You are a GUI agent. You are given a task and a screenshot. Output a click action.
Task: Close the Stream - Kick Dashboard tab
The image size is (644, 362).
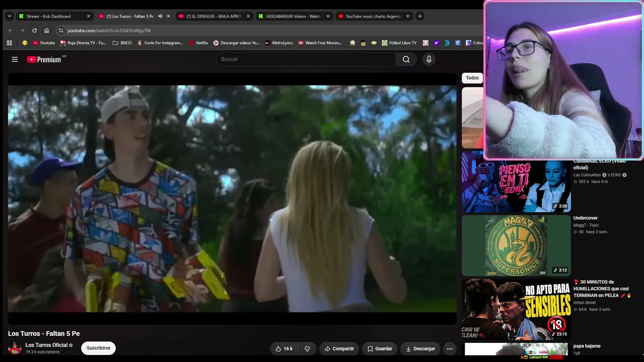tap(89, 16)
